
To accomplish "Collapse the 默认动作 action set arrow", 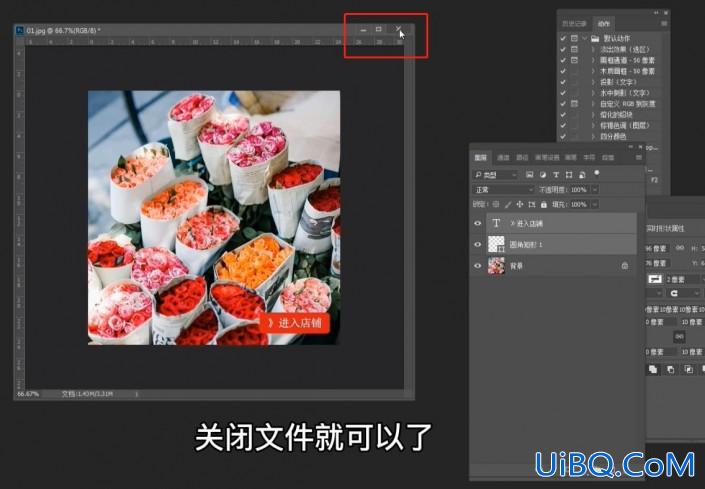I will click(585, 38).
